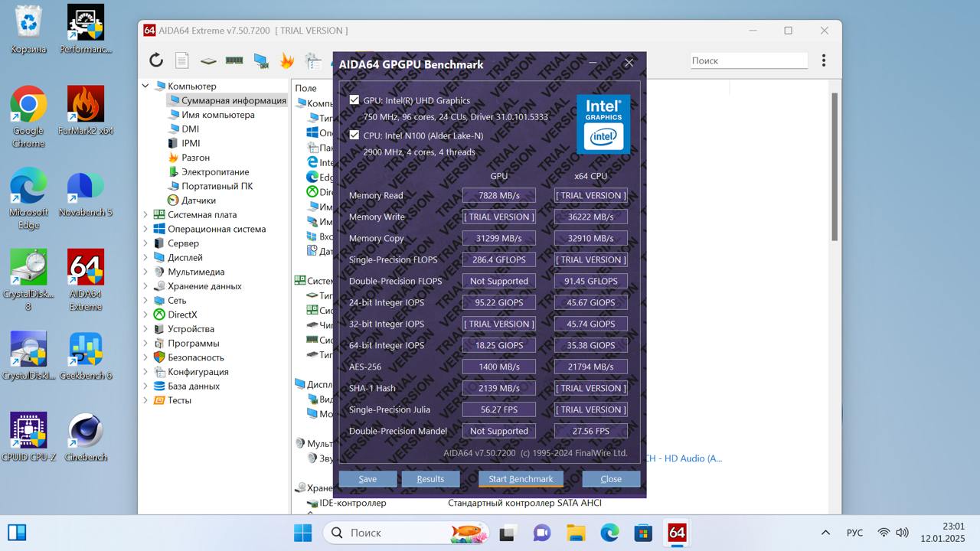Open the CPU chip icon in toolbar
Screen dimensions: 980x551
click(208, 60)
